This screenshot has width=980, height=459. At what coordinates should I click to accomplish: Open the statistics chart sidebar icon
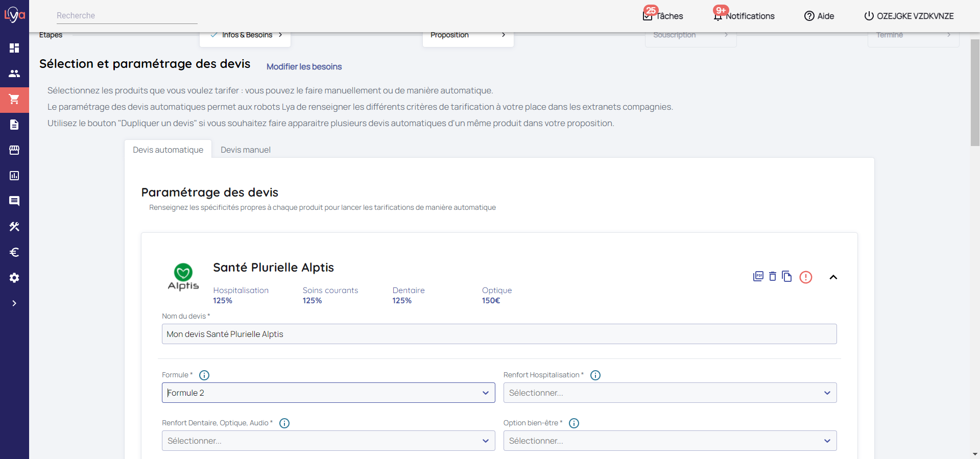14,176
